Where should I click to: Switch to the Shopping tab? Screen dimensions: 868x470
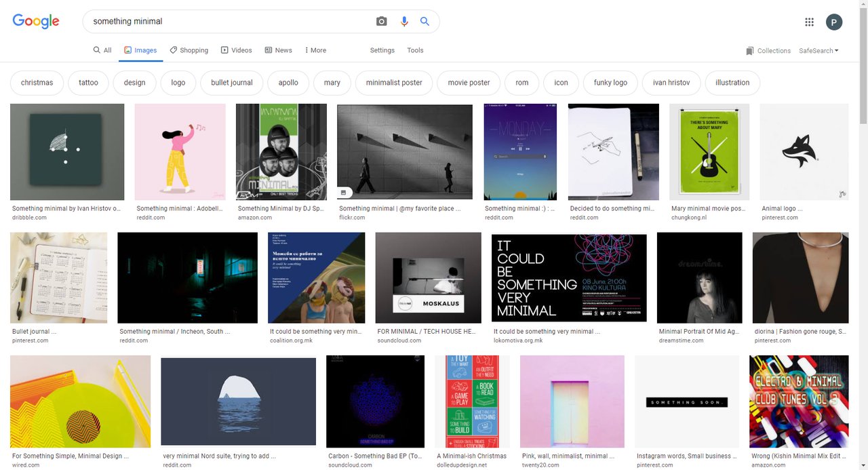point(189,50)
